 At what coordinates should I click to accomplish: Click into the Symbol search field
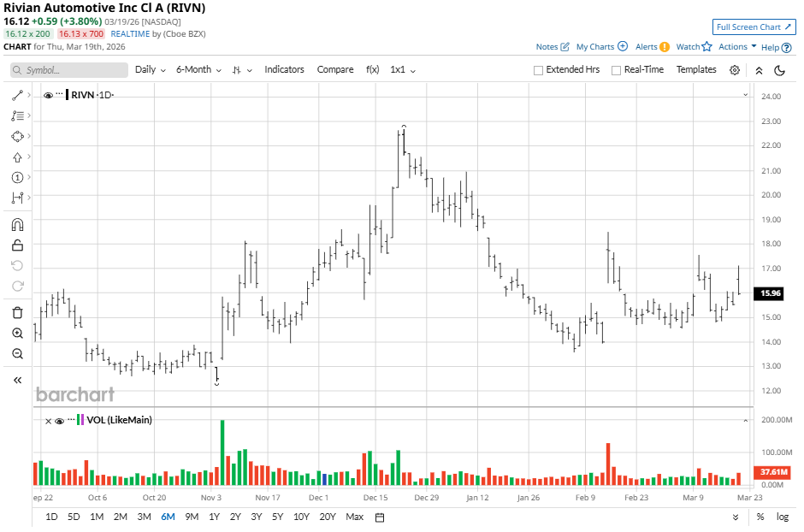[x=69, y=70]
